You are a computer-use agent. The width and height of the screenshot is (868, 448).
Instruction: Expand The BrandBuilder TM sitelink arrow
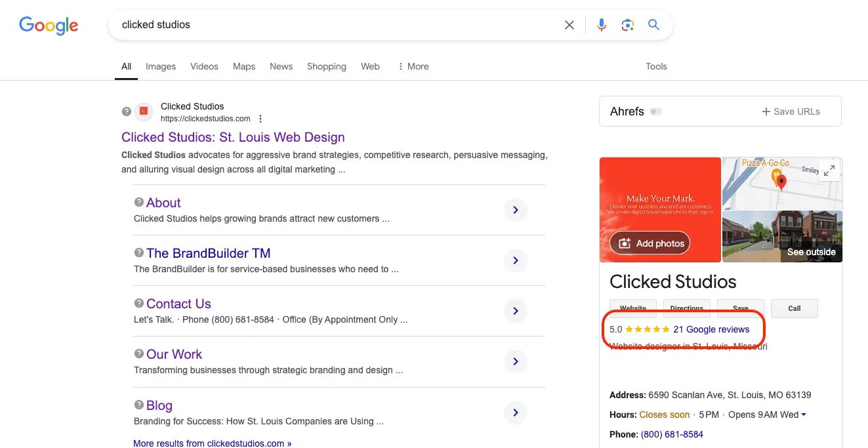pos(516,260)
